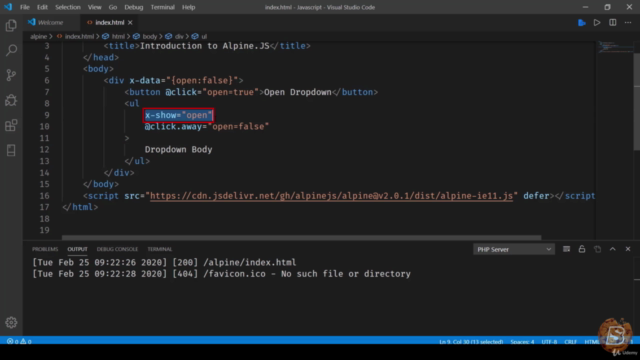Click the cursor position status bar entry
This screenshot has width=640, height=360.
click(x=471, y=342)
